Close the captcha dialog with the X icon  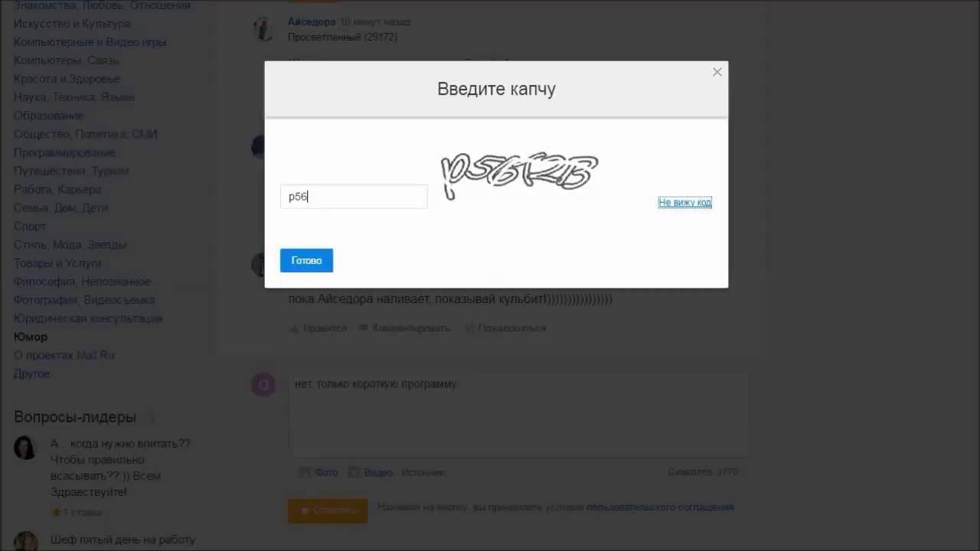coord(717,72)
